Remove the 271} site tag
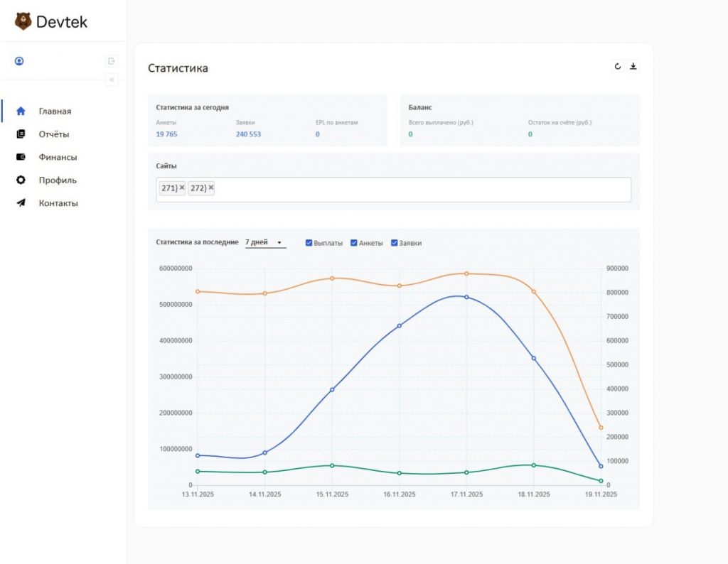 pos(182,188)
